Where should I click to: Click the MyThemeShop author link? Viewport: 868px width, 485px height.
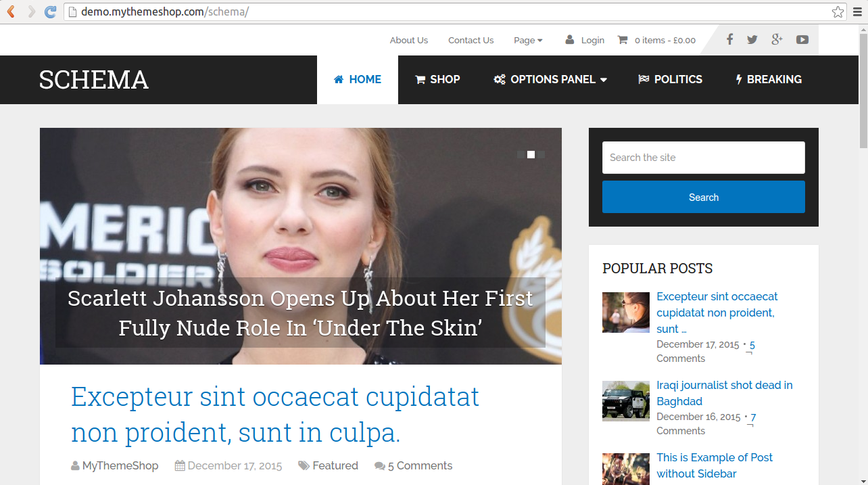coord(120,466)
